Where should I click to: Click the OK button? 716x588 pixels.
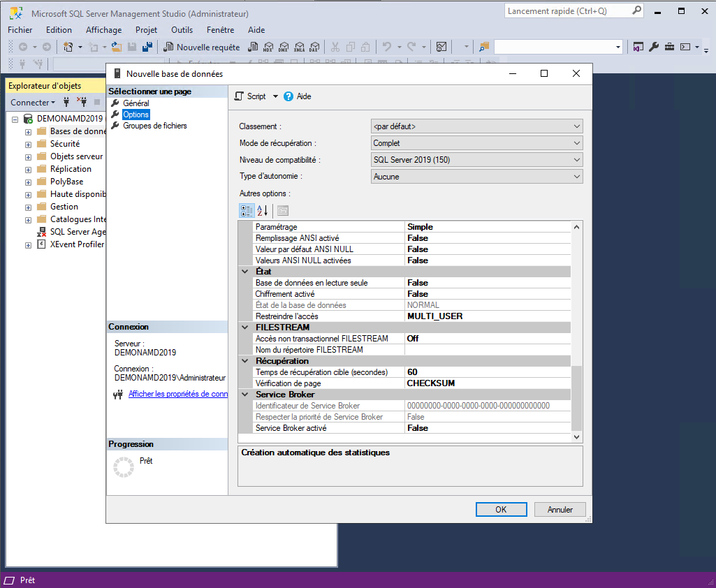click(x=501, y=510)
